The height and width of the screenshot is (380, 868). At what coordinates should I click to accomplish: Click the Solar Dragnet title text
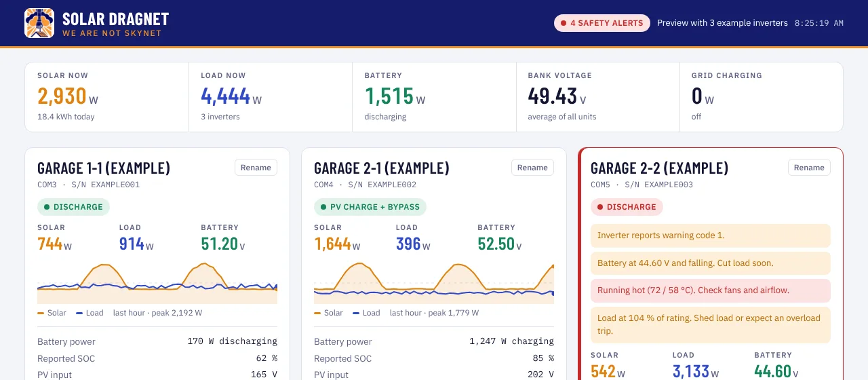point(115,19)
